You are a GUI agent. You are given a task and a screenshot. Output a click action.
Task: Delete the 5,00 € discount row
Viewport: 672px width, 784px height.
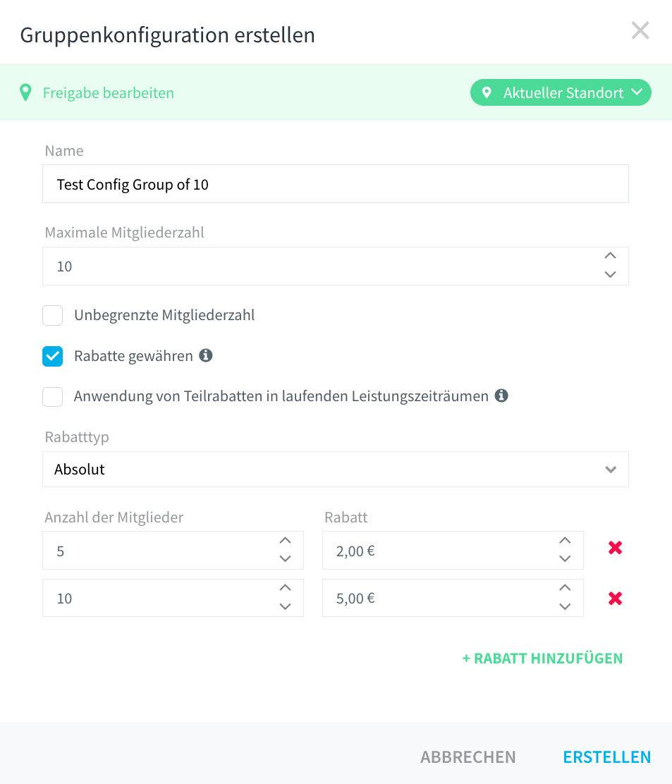point(615,598)
